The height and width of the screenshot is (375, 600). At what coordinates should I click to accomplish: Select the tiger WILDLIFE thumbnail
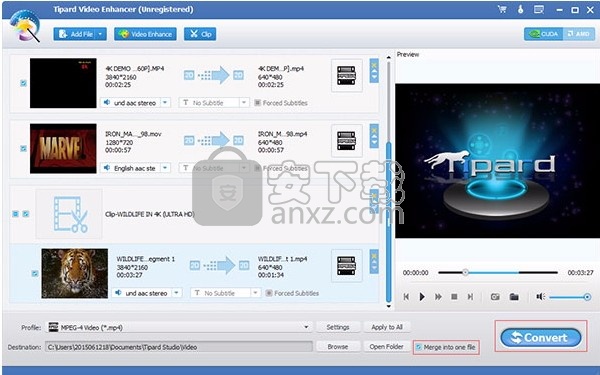75,273
